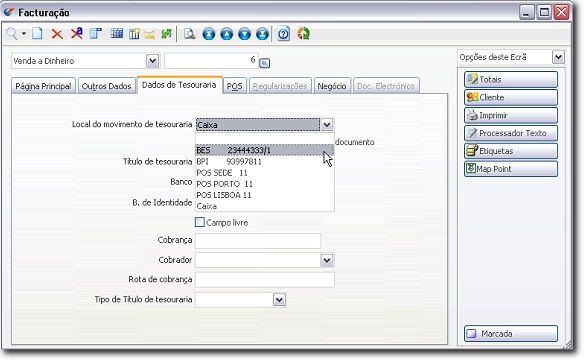The image size is (584, 360).
Task: Collapse Local do movimento de tesouraria dropdown arrow
Action: [x=327, y=124]
